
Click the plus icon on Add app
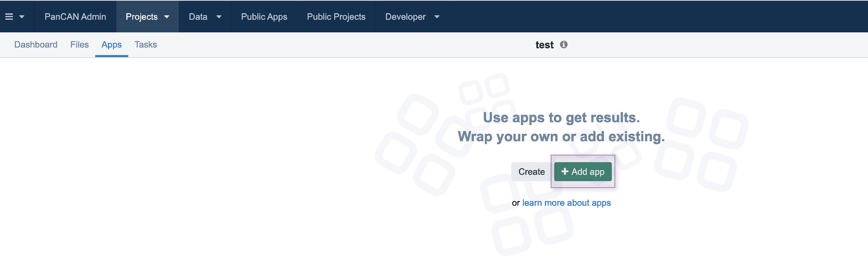[565, 171]
